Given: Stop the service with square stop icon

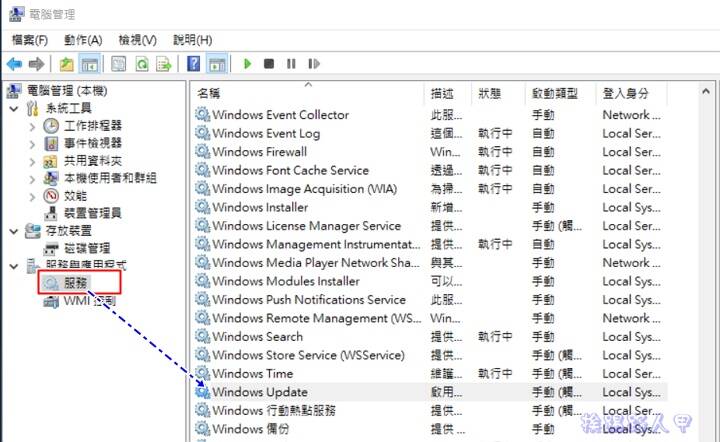Looking at the screenshot, I should click(269, 64).
